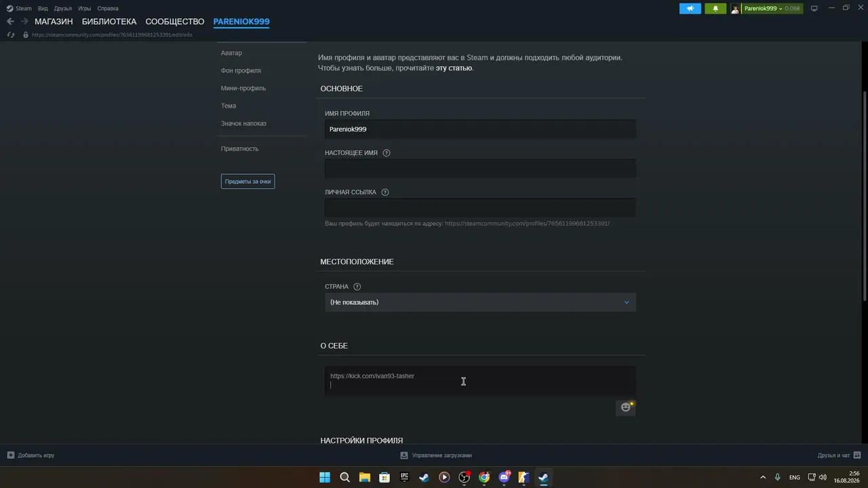Click Добавить игру at the bottom left
Image resolution: width=868 pixels, height=488 pixels.
(36, 455)
